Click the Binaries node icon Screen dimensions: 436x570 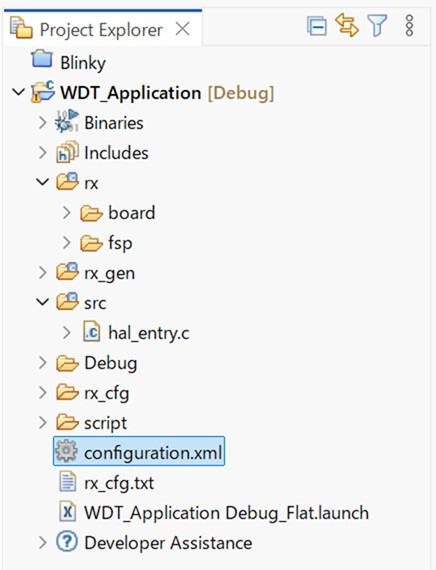(x=67, y=121)
